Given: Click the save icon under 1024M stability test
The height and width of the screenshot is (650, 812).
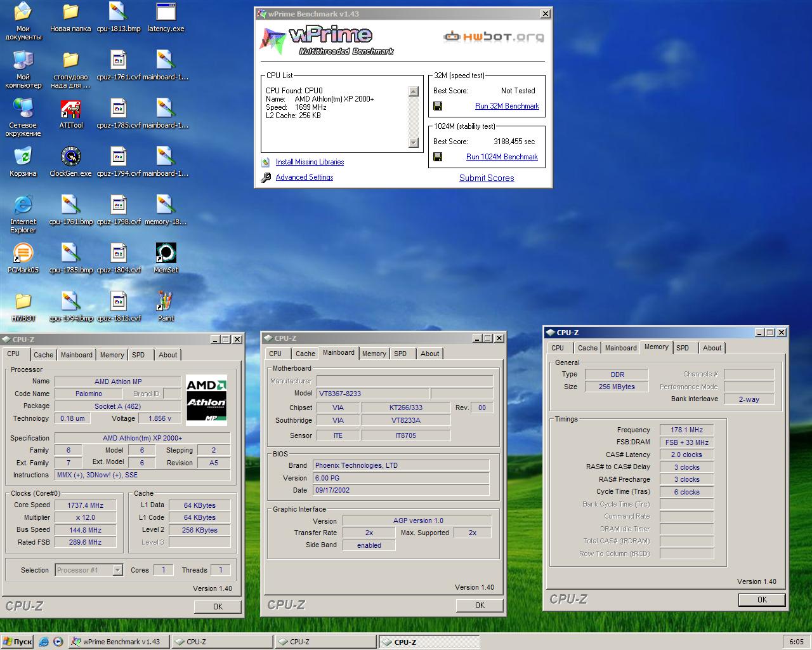Looking at the screenshot, I should (x=438, y=157).
